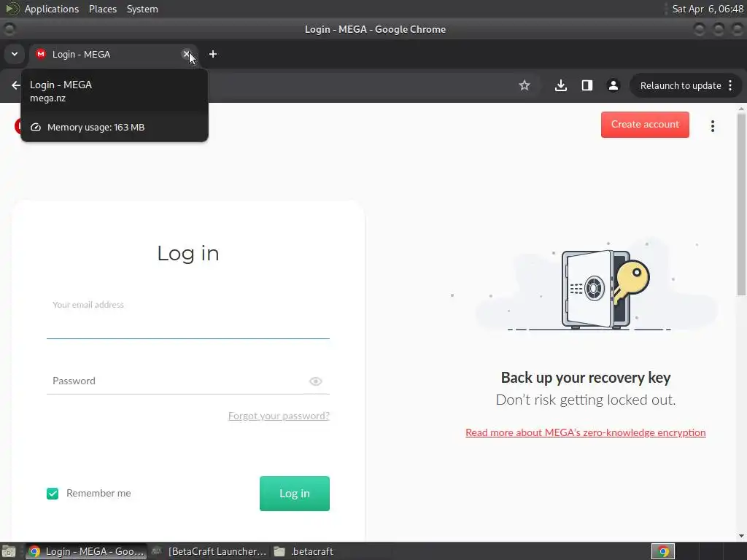Image resolution: width=747 pixels, height=560 pixels.
Task: Click the clock in the top panel
Action: pos(708,9)
